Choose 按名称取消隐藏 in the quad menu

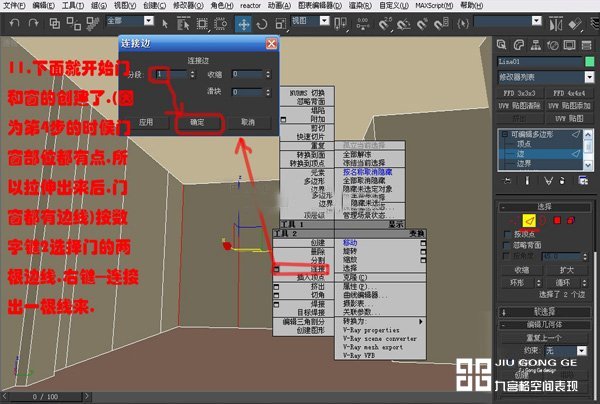(x=367, y=172)
